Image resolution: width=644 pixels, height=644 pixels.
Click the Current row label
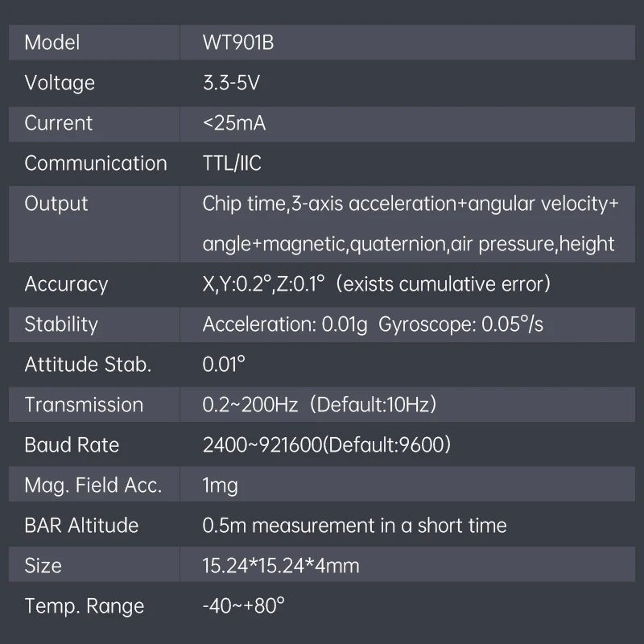59,123
